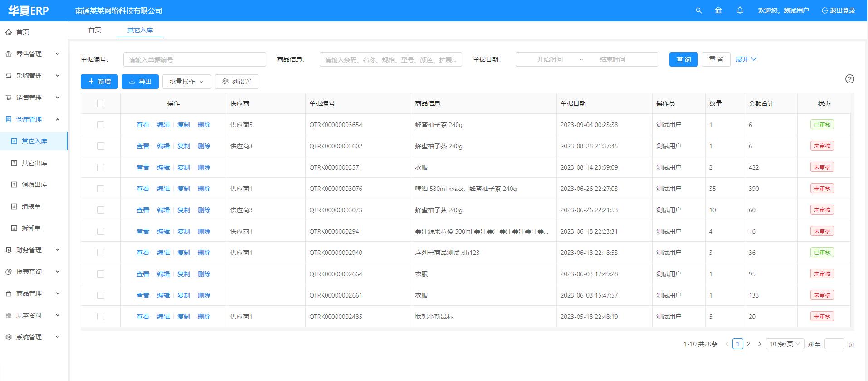This screenshot has height=381, width=868.
Task: Click the search magnifier icon in header
Action: click(698, 10)
